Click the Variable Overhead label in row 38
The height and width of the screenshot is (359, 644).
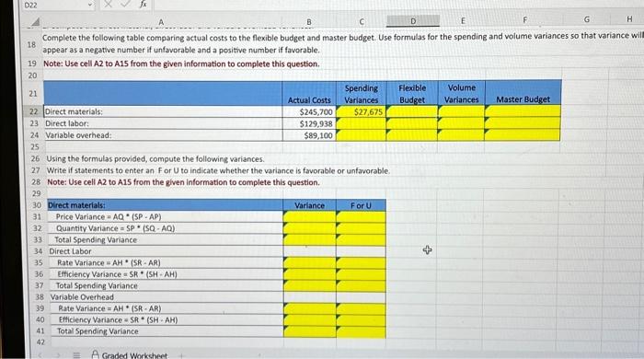82,297
